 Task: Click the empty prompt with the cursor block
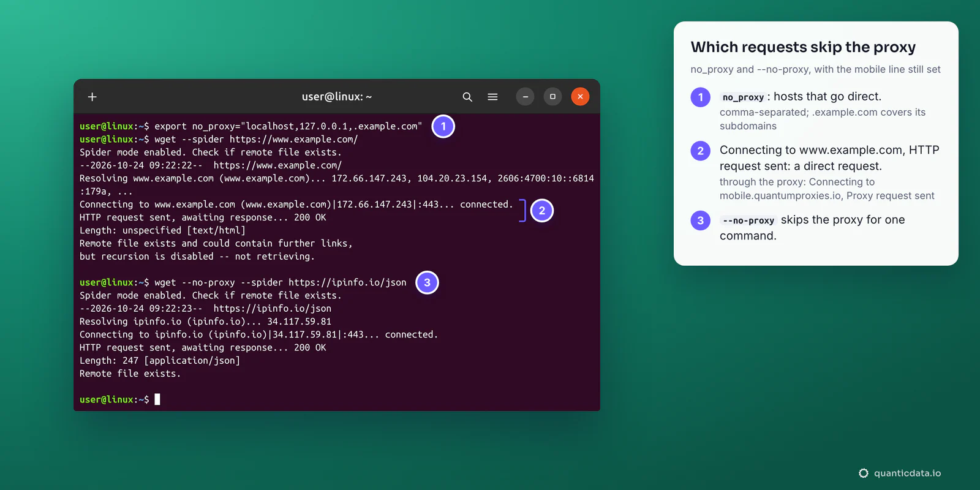120,399
